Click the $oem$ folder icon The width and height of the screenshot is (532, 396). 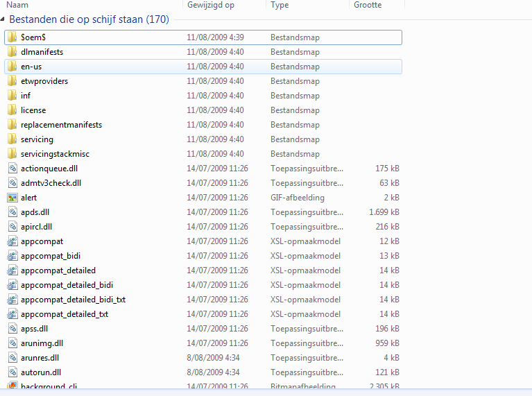pyautogui.click(x=12, y=37)
